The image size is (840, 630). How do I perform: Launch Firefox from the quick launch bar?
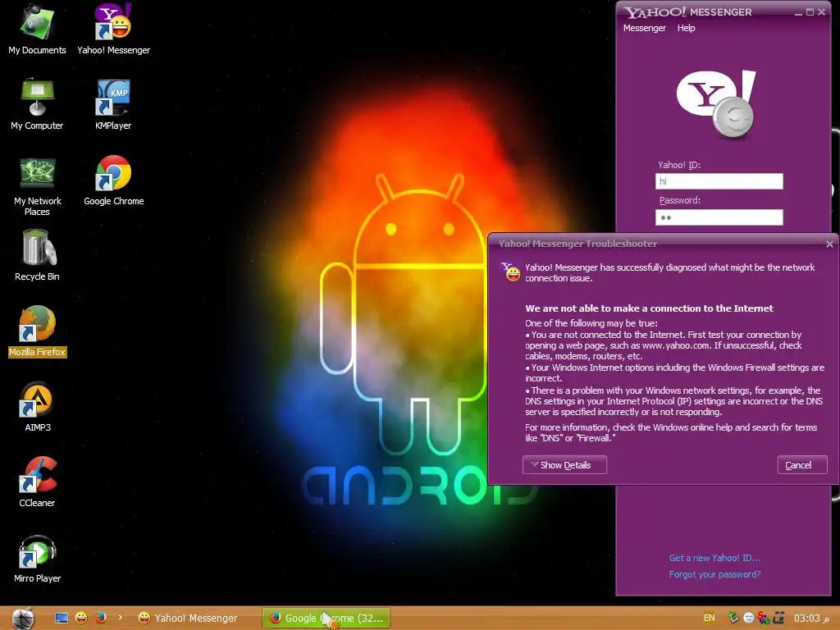[x=100, y=619]
